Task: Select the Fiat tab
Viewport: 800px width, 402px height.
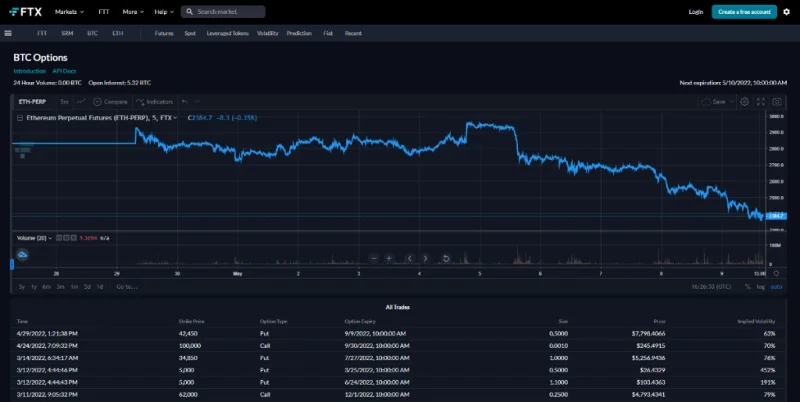Action: pyautogui.click(x=328, y=33)
